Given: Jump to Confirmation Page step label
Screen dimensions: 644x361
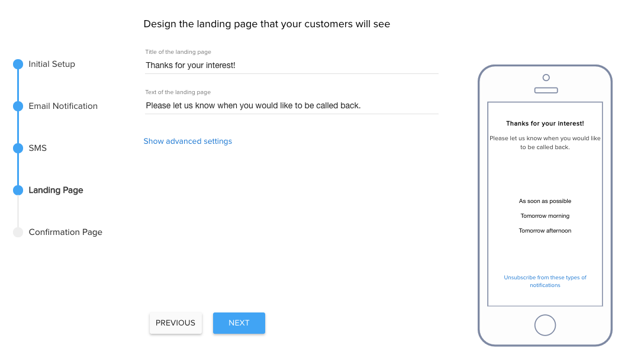Looking at the screenshot, I should click(65, 232).
